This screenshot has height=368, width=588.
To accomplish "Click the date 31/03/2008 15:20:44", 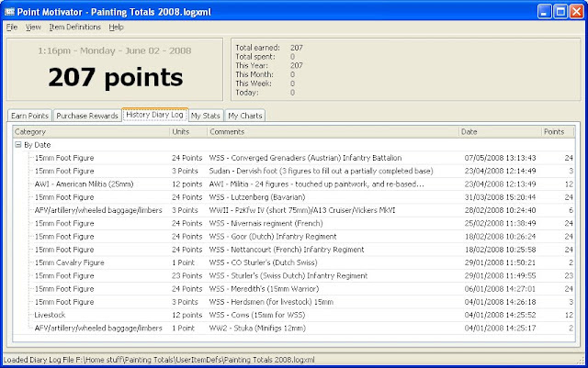I will pos(500,197).
